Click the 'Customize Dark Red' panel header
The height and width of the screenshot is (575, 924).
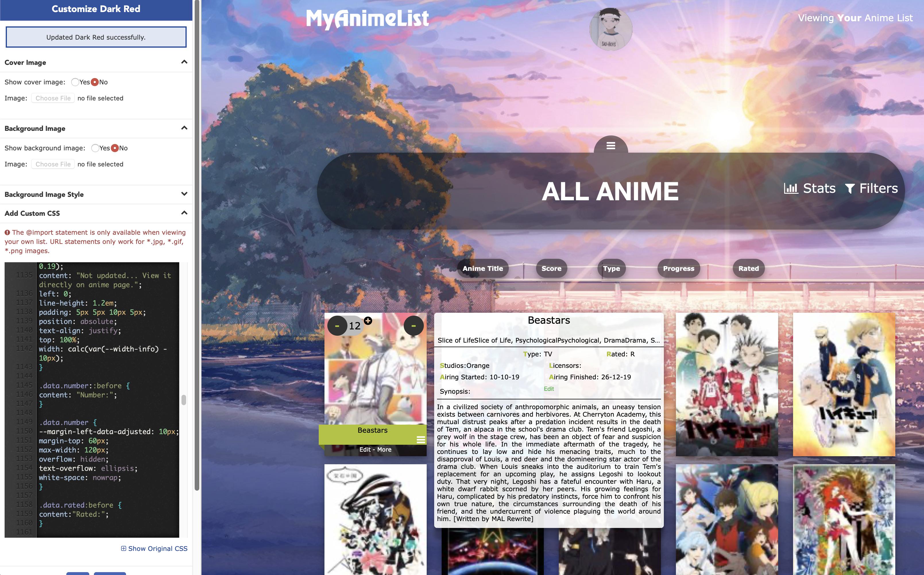click(96, 9)
